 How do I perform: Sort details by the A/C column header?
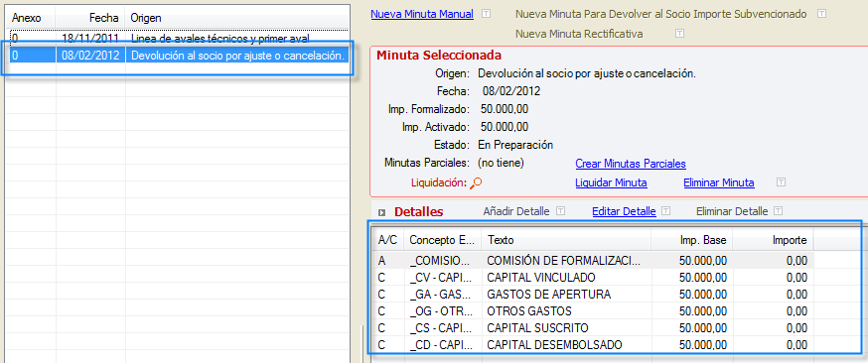pos(387,240)
